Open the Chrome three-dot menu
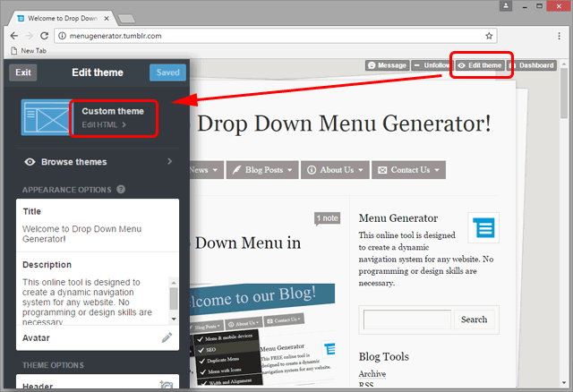 [x=558, y=36]
